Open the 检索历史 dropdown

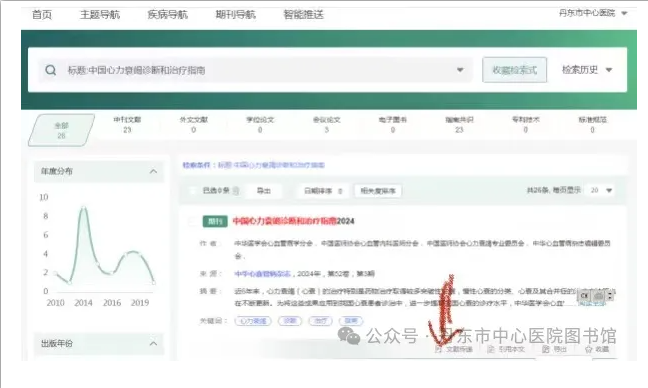tap(587, 70)
